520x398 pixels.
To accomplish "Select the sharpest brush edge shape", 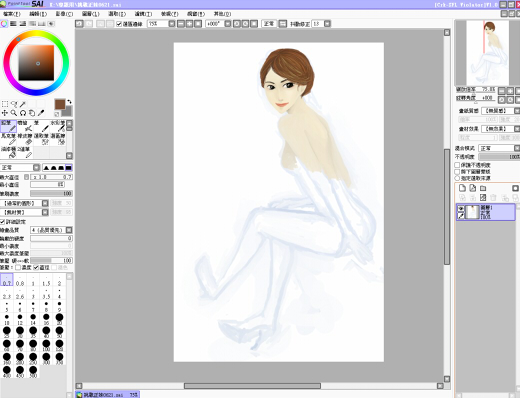I will click(x=46, y=167).
